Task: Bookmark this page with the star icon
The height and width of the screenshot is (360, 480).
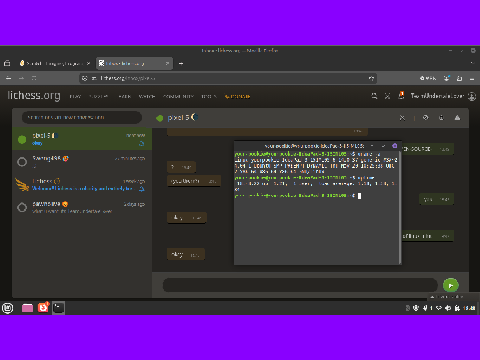Action: tap(371, 78)
